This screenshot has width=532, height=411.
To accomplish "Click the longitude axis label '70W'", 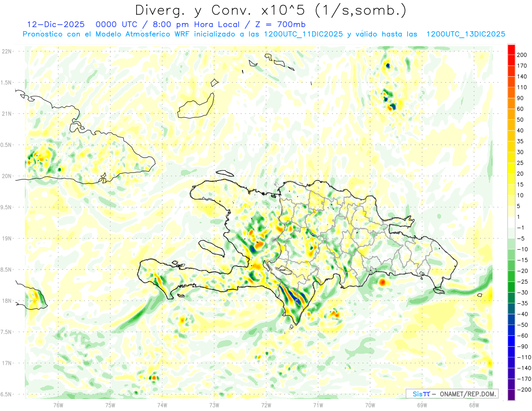I will pyautogui.click(x=370, y=405).
